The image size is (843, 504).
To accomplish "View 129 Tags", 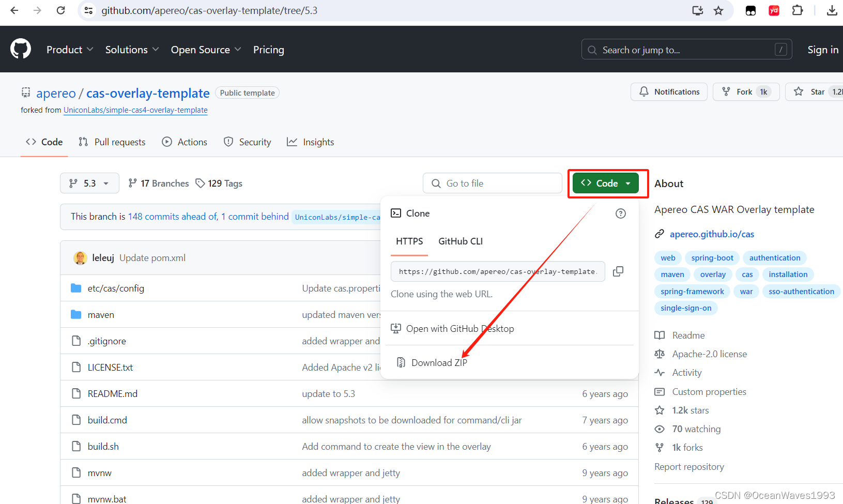I will pos(219,184).
